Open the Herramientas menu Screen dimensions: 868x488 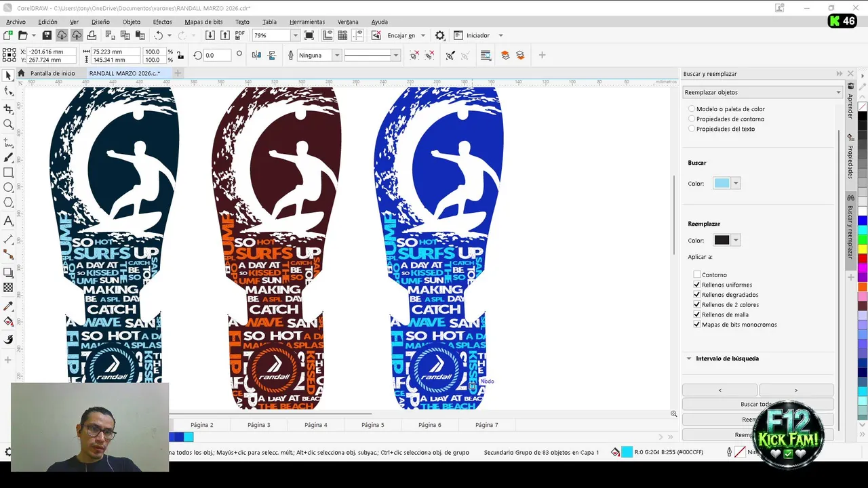point(307,22)
